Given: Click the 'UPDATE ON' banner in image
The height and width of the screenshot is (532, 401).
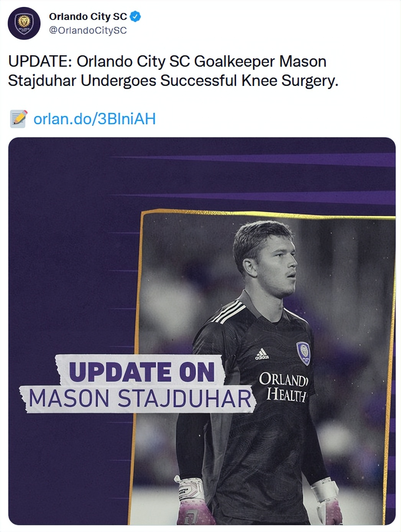Looking at the screenshot, I should point(141,372).
